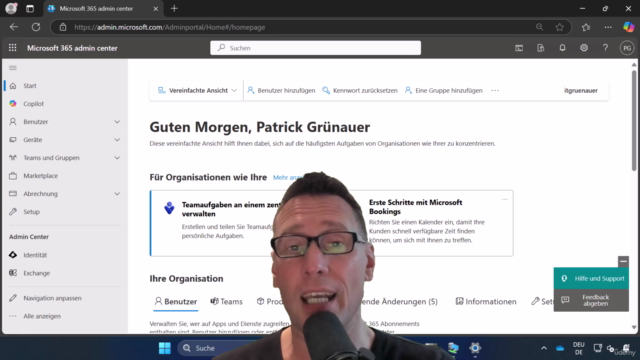Open the Cloud Shell terminal icon in header
640x360 pixels.
point(519,48)
